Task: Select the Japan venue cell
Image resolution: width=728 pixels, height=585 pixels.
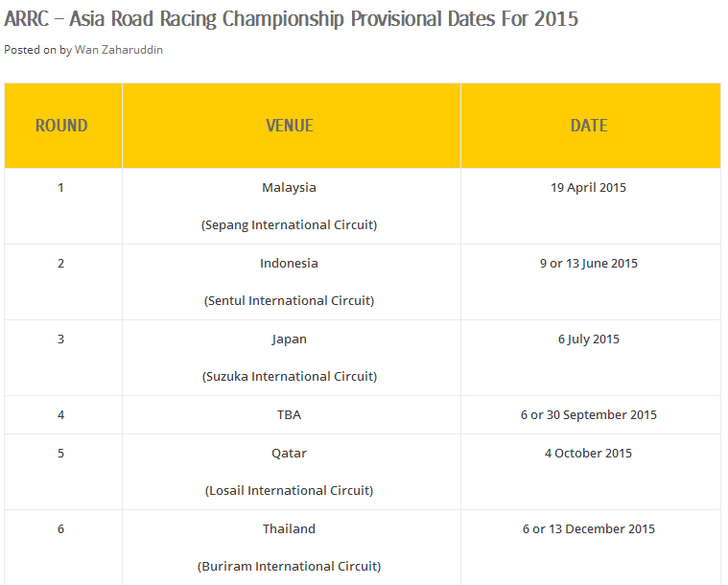Action: 289,339
